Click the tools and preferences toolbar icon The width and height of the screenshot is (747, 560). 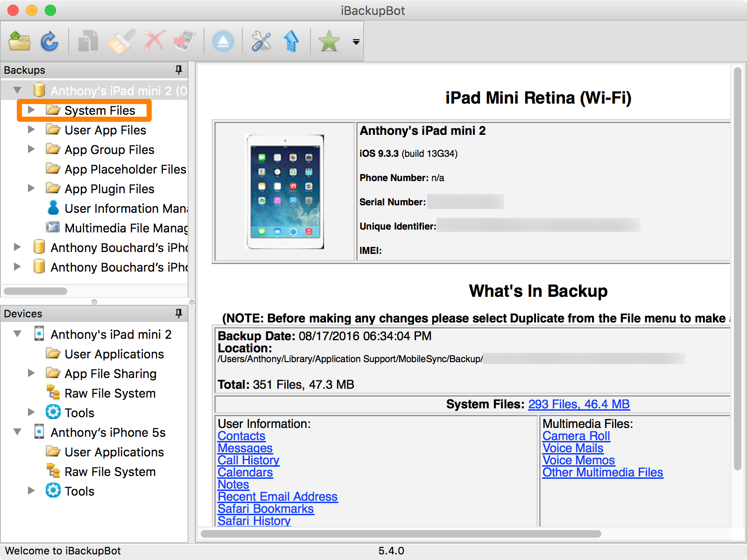point(261,41)
